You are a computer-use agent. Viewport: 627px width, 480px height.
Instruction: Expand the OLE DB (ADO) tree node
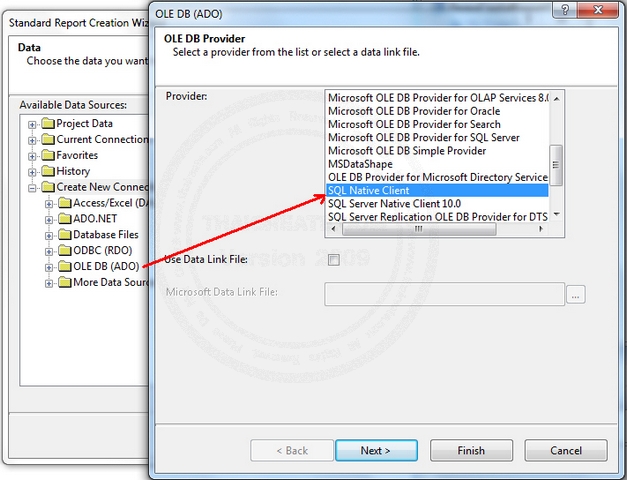49,268
